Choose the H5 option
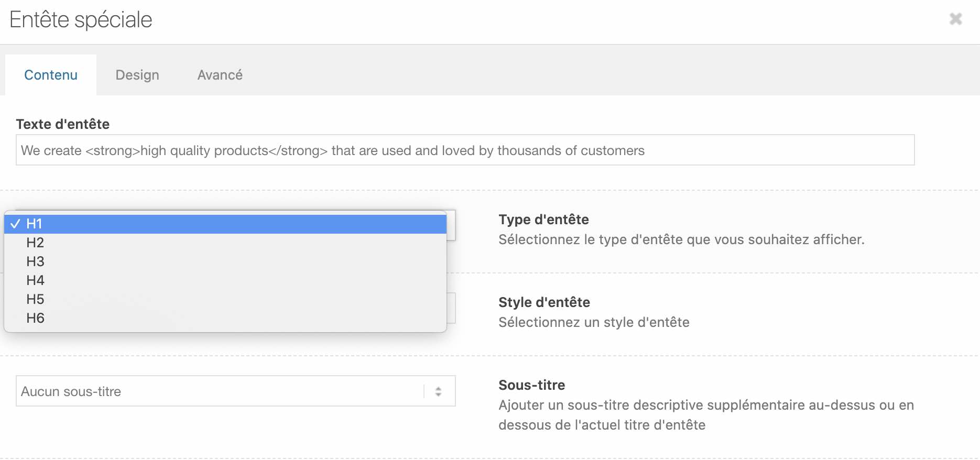 click(225, 299)
